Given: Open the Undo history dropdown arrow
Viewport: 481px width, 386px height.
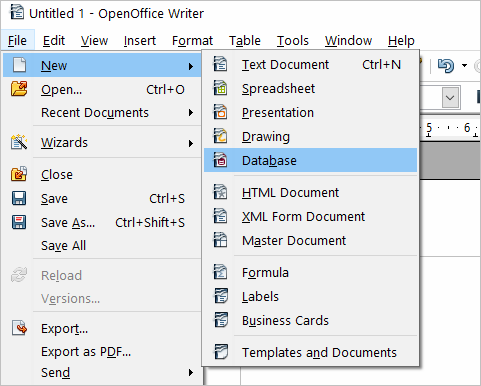Looking at the screenshot, I should pyautogui.click(x=464, y=65).
